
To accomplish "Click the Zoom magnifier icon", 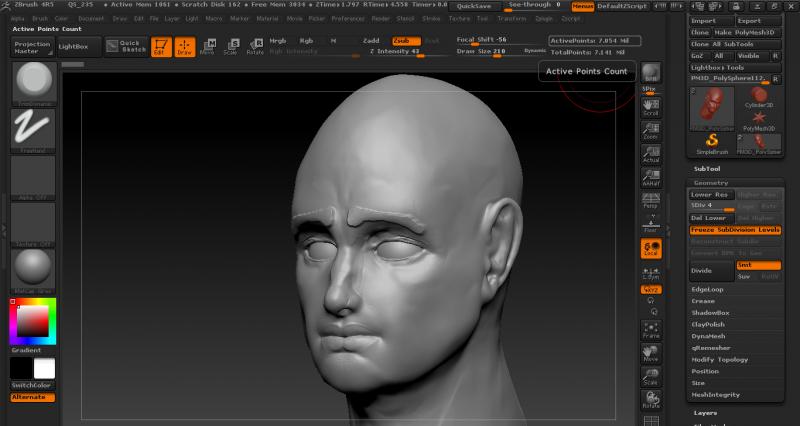I will [651, 130].
